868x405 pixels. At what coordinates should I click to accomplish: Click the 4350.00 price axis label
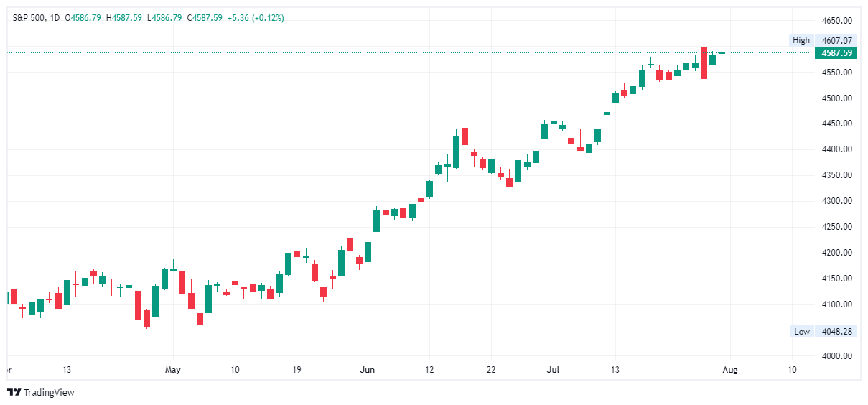837,175
